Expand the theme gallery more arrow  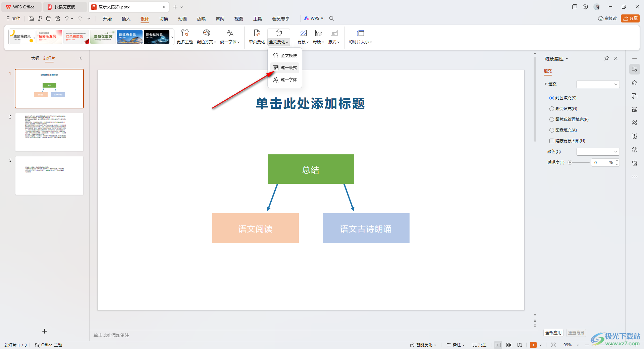point(172,37)
